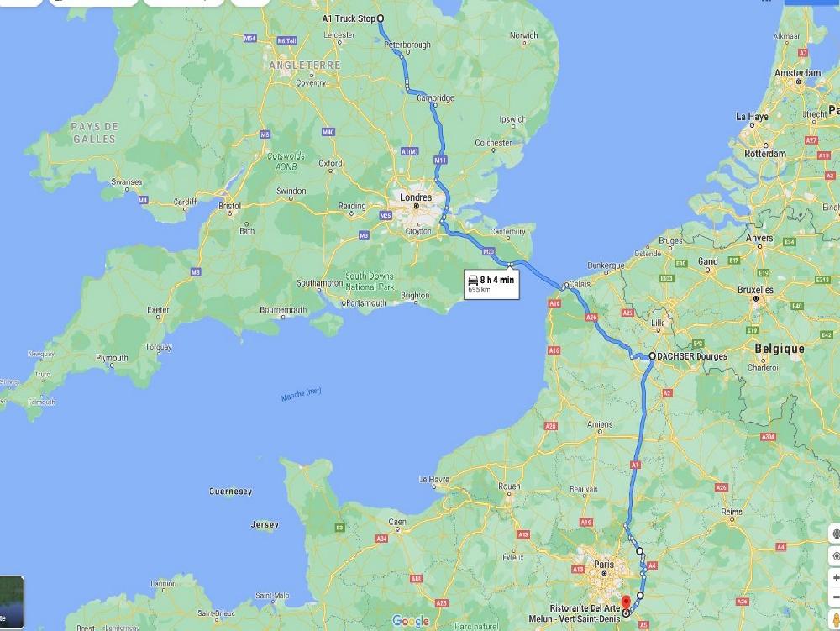The image size is (840, 631).
Task: Click the Calais route point
Action: click(565, 286)
